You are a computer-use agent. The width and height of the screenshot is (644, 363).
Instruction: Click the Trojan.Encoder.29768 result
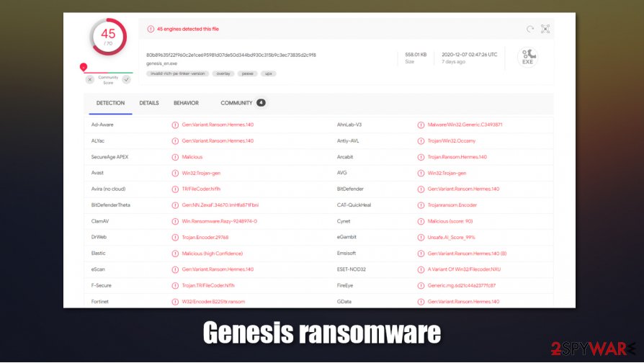(205, 238)
